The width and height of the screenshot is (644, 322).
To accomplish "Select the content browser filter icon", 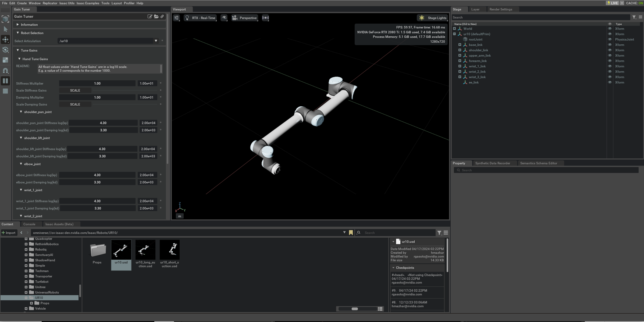I will click(439, 233).
